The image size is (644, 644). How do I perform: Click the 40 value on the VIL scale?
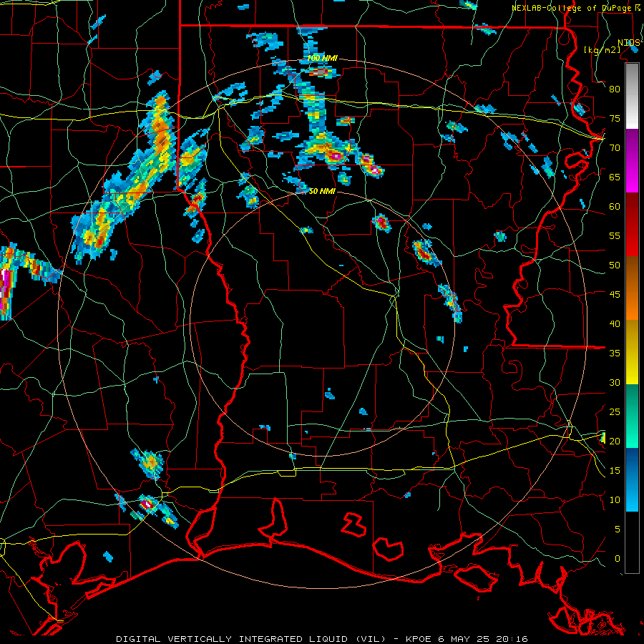(615, 324)
